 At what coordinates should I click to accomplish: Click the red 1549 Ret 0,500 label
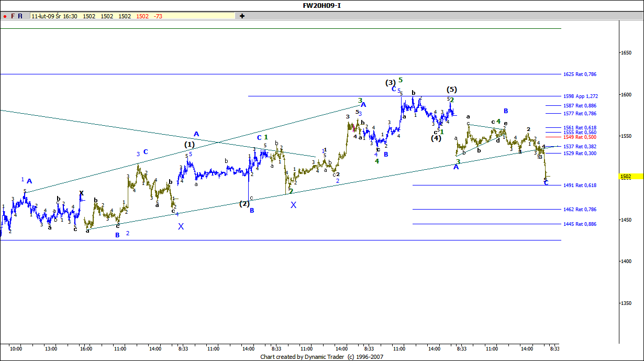(x=580, y=137)
